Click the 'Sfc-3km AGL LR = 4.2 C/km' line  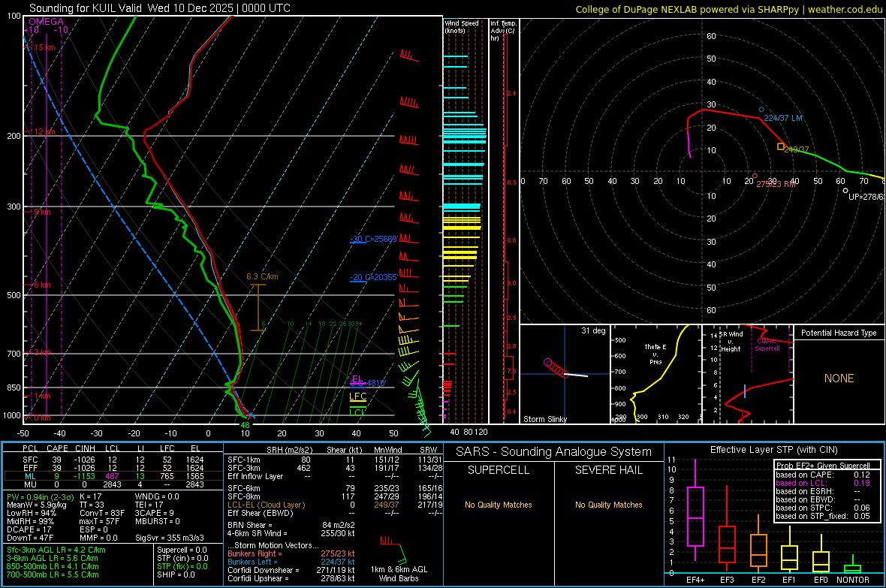(x=56, y=550)
